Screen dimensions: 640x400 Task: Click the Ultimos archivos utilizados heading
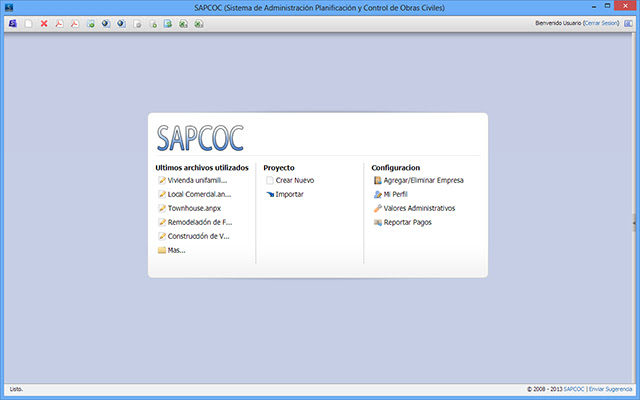click(202, 168)
